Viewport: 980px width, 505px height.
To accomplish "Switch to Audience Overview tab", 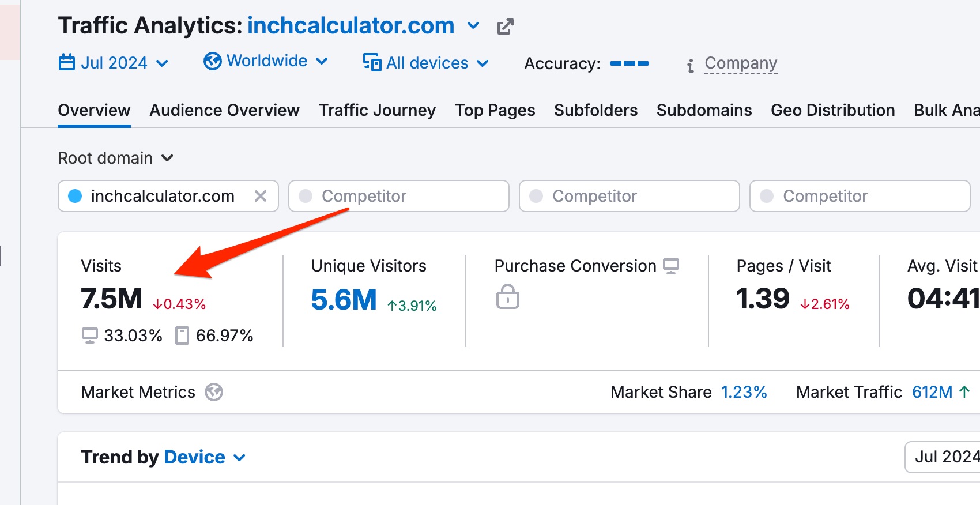I will click(x=225, y=110).
